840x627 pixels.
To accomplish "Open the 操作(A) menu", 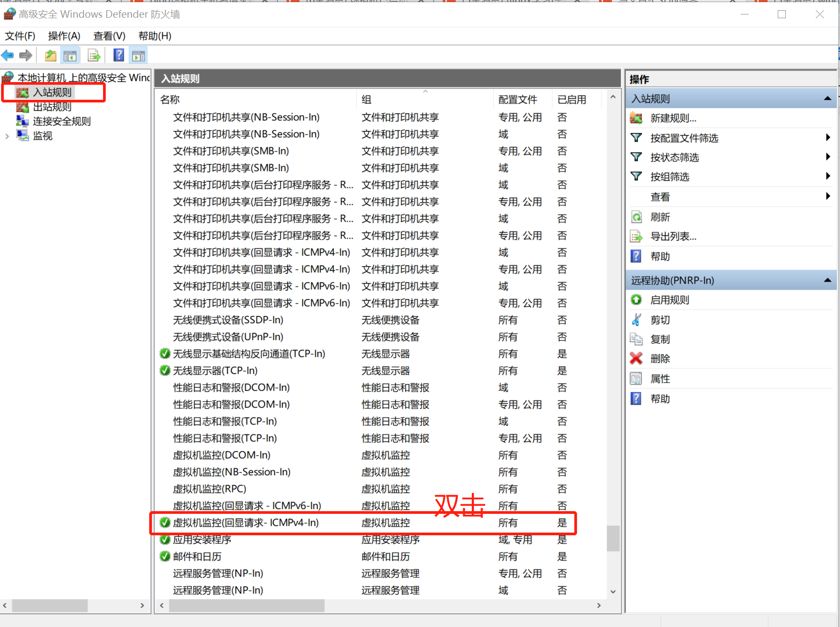I will (x=64, y=36).
